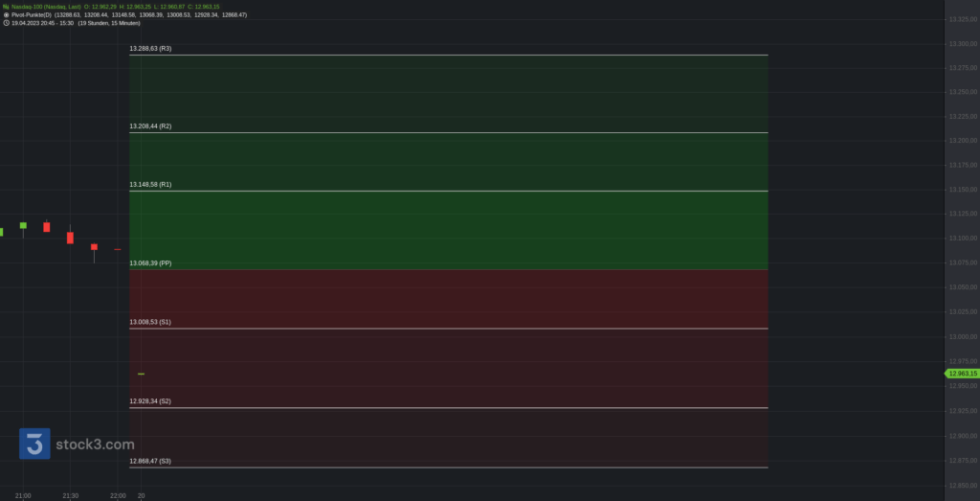Click the candlestick icon before Nasdaq-100
The height and width of the screenshot is (501, 980).
pos(6,7)
